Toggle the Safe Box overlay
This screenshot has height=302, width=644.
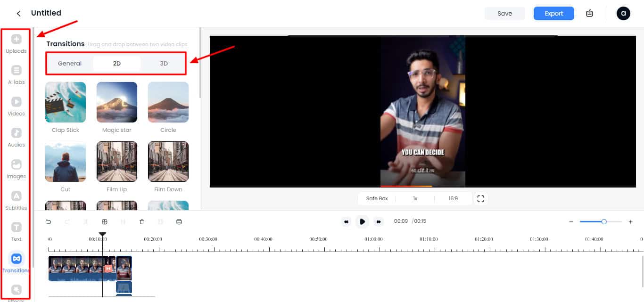click(377, 198)
